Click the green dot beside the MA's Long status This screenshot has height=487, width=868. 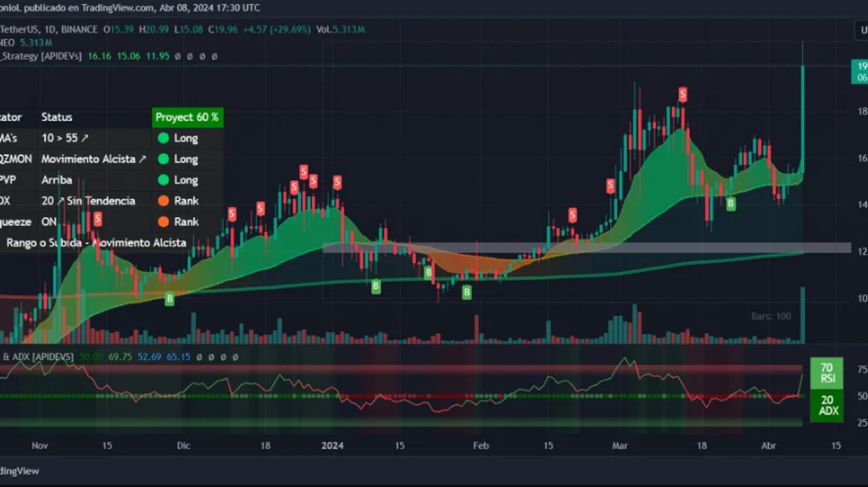click(x=163, y=138)
